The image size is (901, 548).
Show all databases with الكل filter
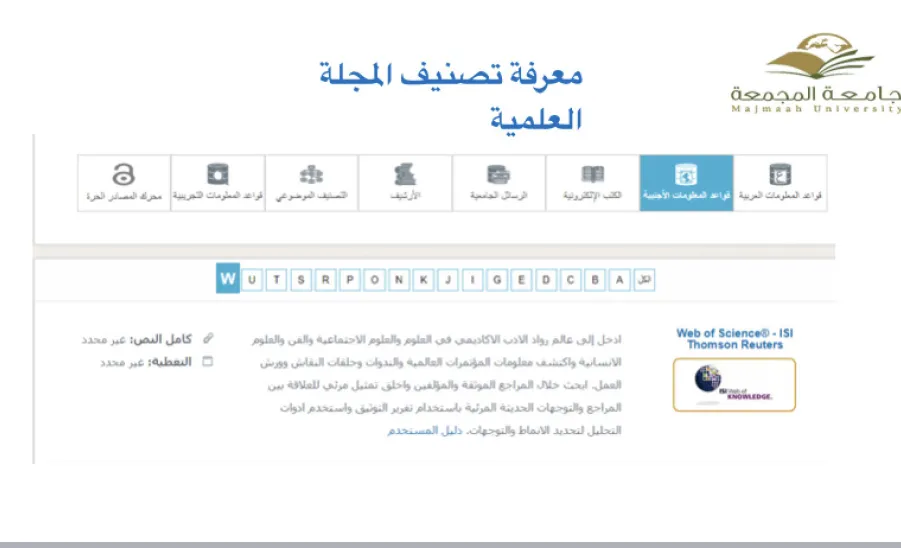(644, 280)
